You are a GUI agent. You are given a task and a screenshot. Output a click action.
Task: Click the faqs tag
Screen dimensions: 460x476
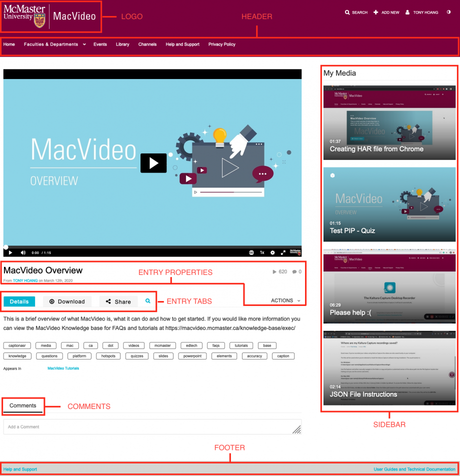pos(216,345)
